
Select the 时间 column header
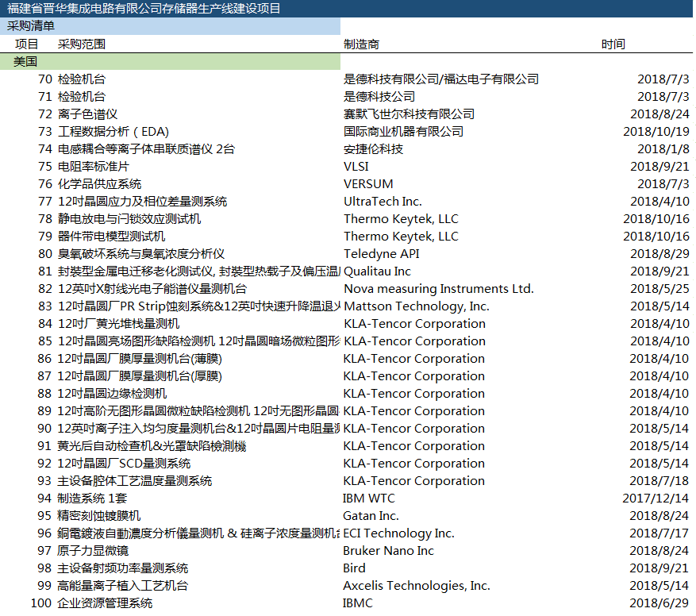(613, 44)
